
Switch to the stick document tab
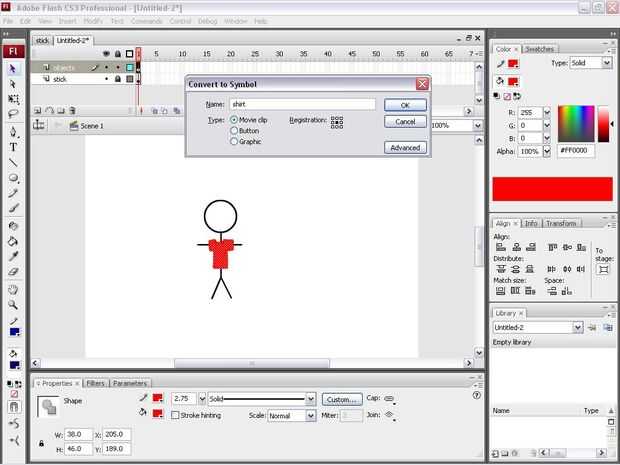[x=42, y=41]
